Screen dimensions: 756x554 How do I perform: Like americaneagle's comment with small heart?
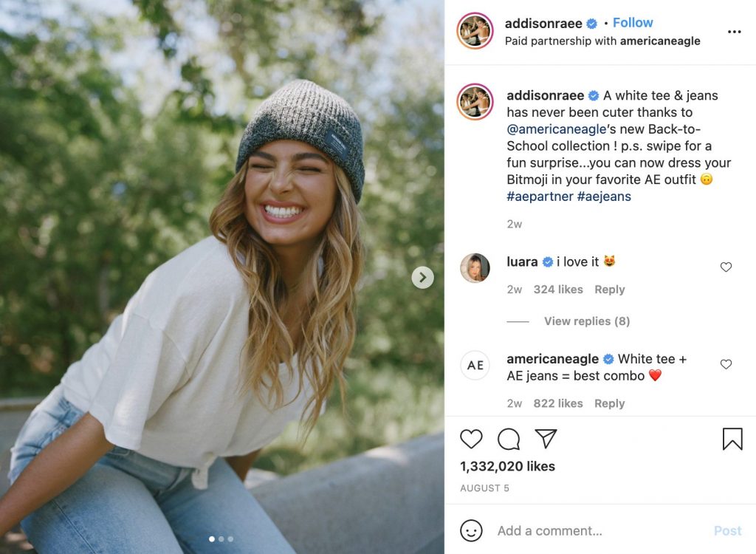(x=726, y=364)
